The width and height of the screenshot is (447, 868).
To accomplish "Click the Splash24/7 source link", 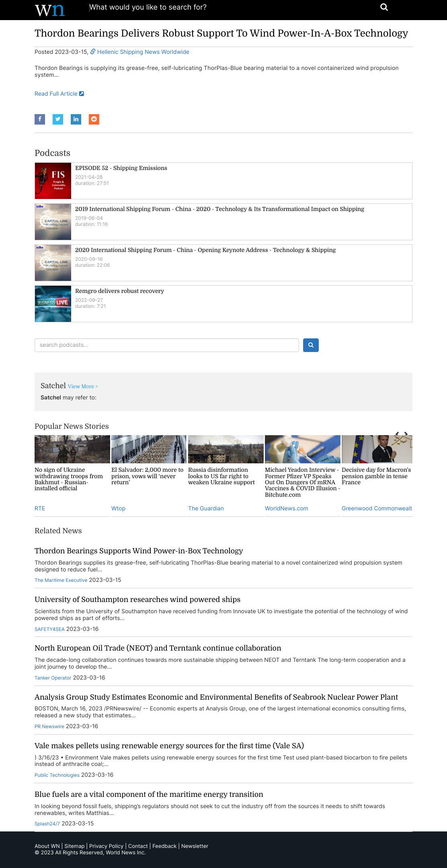I will tap(47, 824).
